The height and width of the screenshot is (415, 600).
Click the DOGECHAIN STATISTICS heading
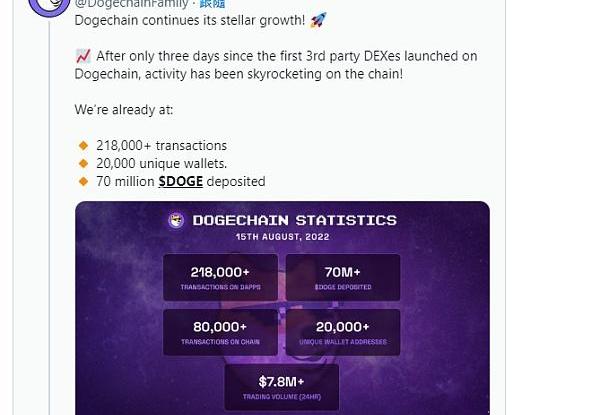pos(294,221)
